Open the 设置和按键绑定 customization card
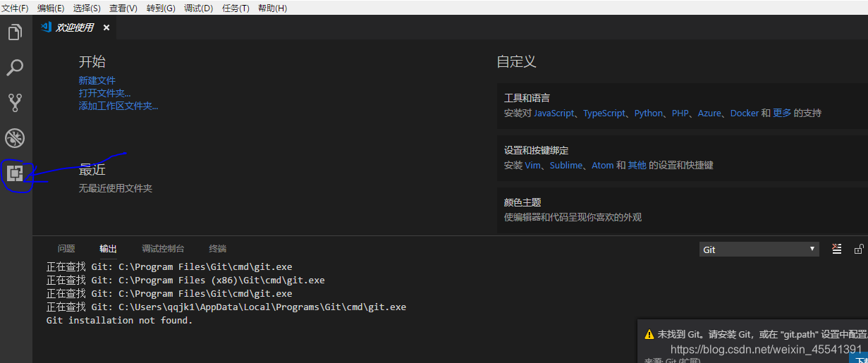Screen dimensions: 868x363 click(683, 157)
